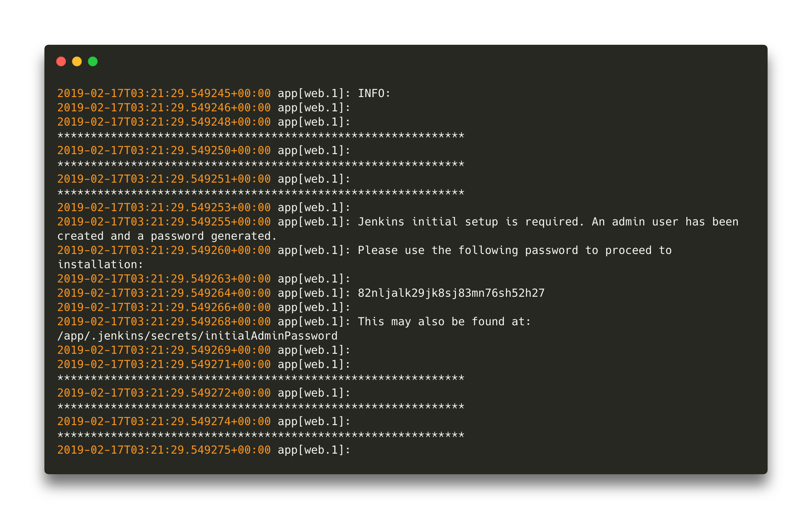
Task: Click the green maximize window dot
Action: pyautogui.click(x=93, y=61)
